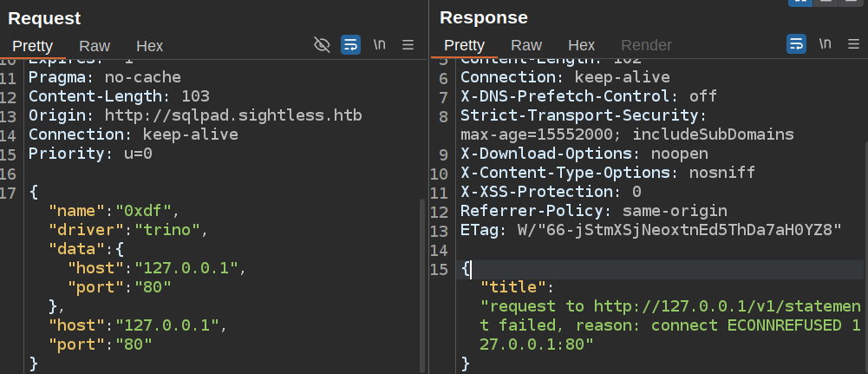
Task: Select the middle layout icon at top right
Action: point(826,3)
